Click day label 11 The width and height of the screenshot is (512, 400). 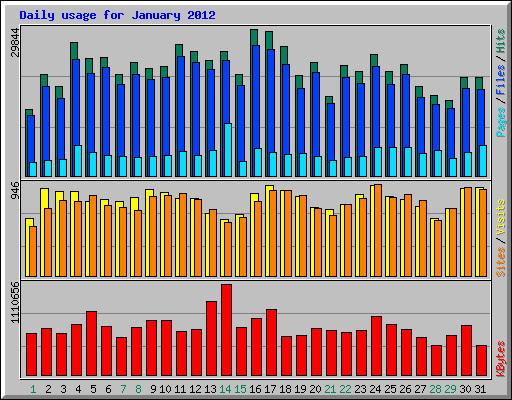[180, 389]
